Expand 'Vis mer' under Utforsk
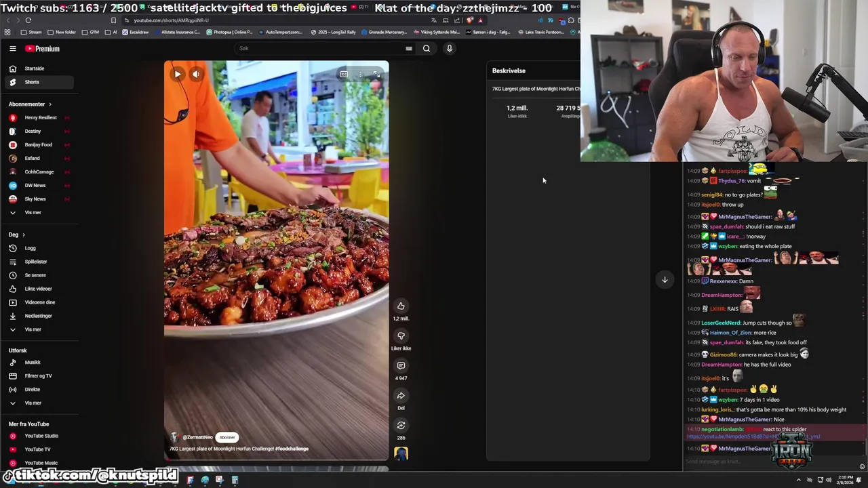This screenshot has width=868, height=488. click(x=38, y=403)
